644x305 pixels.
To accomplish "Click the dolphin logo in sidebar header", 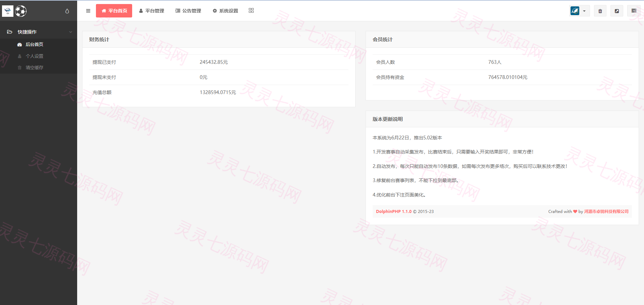I will click(x=8, y=11).
